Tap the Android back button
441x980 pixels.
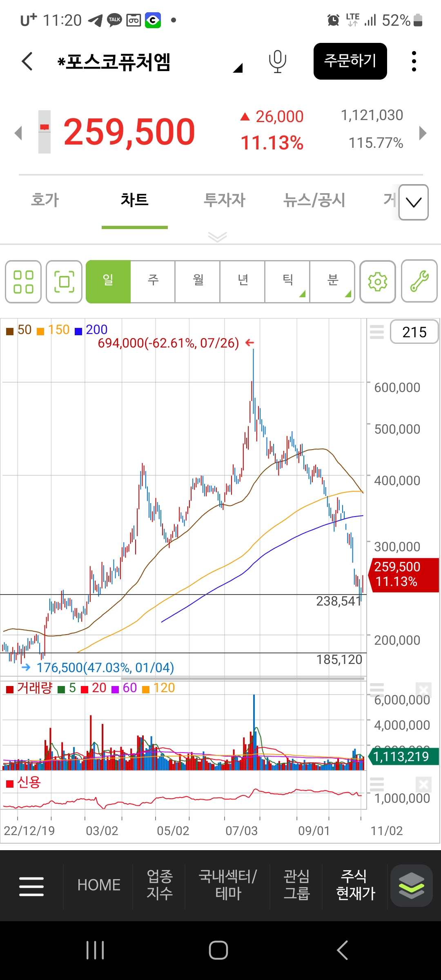[x=342, y=950]
